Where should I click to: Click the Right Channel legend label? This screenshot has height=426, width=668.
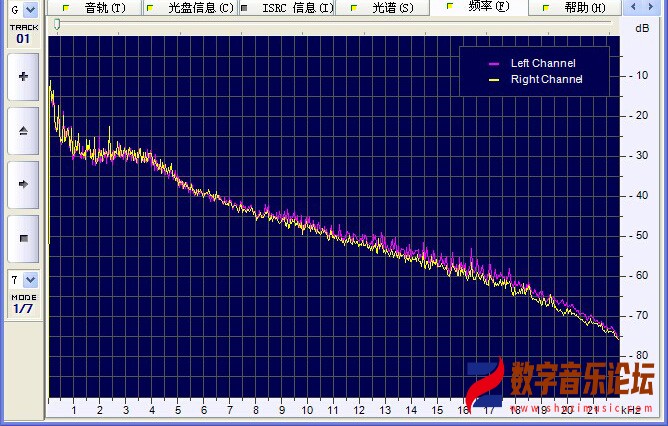point(546,79)
